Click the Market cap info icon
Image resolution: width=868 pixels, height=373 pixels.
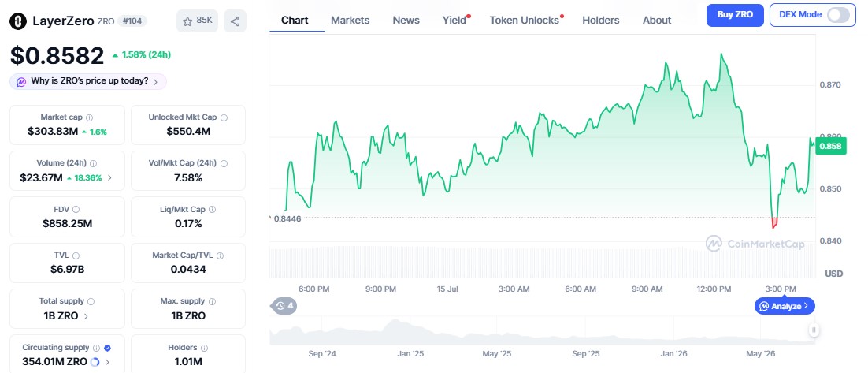[90, 117]
